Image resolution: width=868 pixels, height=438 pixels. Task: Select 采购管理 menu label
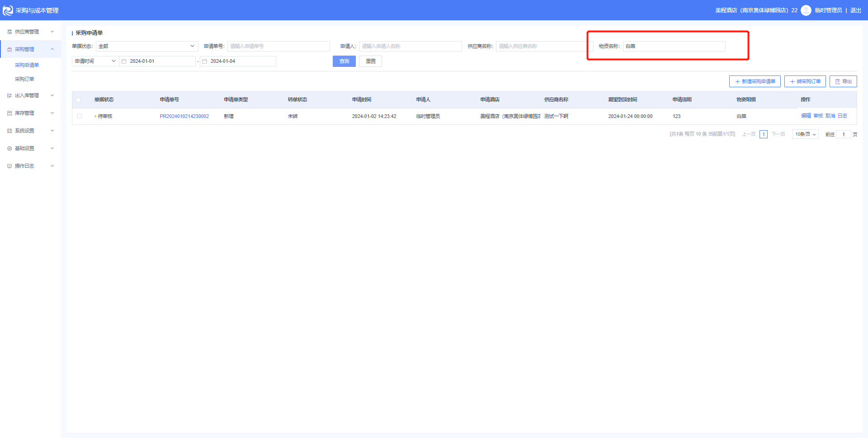coord(24,49)
